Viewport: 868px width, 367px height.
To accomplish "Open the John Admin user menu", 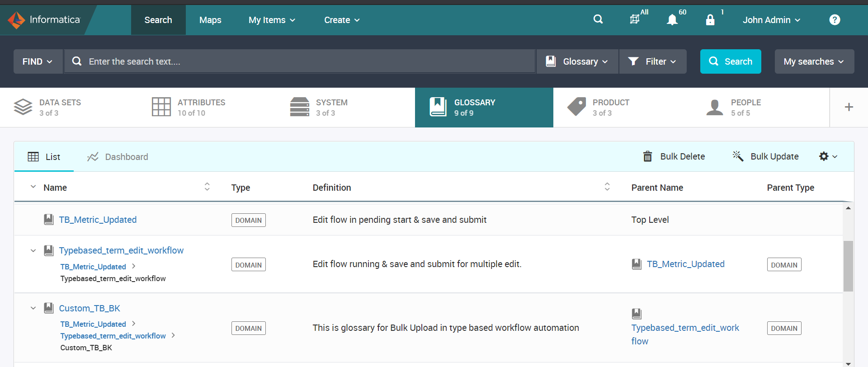I will pos(772,20).
